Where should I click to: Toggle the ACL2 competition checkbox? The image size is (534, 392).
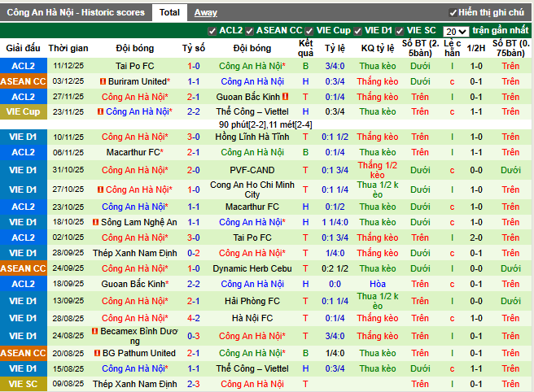tap(213, 31)
